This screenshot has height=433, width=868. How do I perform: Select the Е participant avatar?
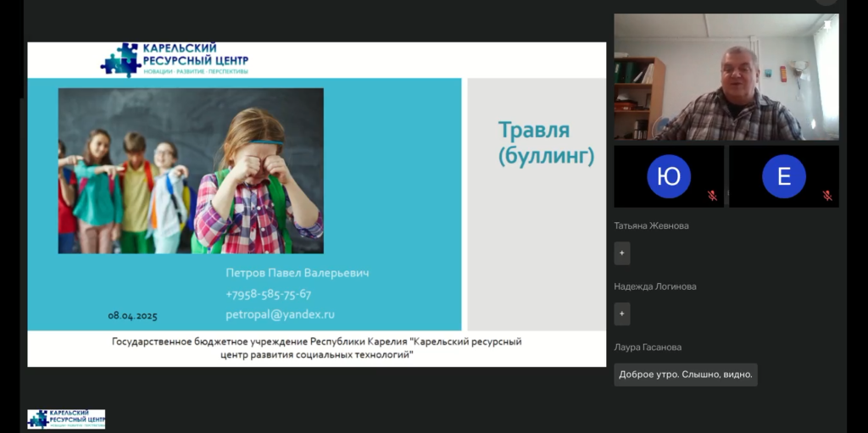pyautogui.click(x=783, y=176)
